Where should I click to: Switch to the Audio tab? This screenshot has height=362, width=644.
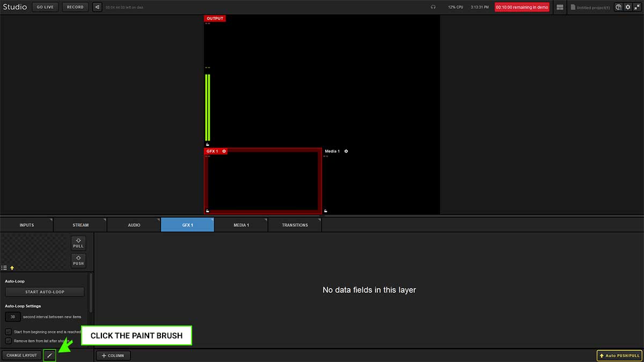[134, 225]
